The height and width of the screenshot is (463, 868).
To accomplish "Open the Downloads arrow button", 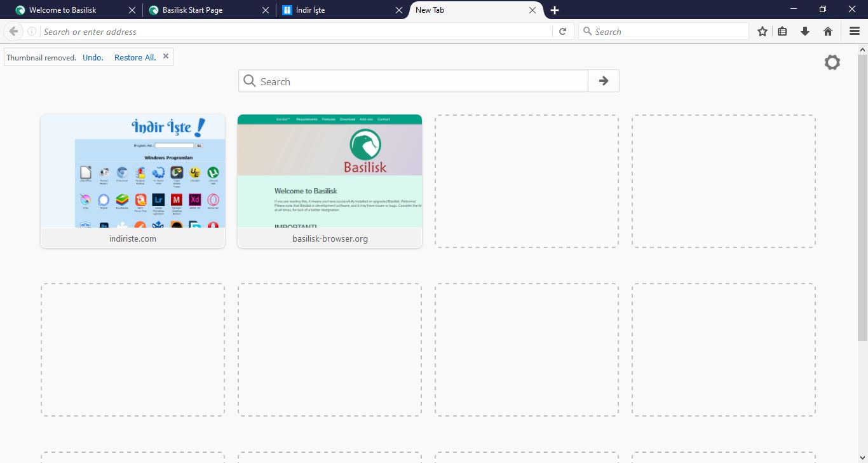I will (805, 31).
